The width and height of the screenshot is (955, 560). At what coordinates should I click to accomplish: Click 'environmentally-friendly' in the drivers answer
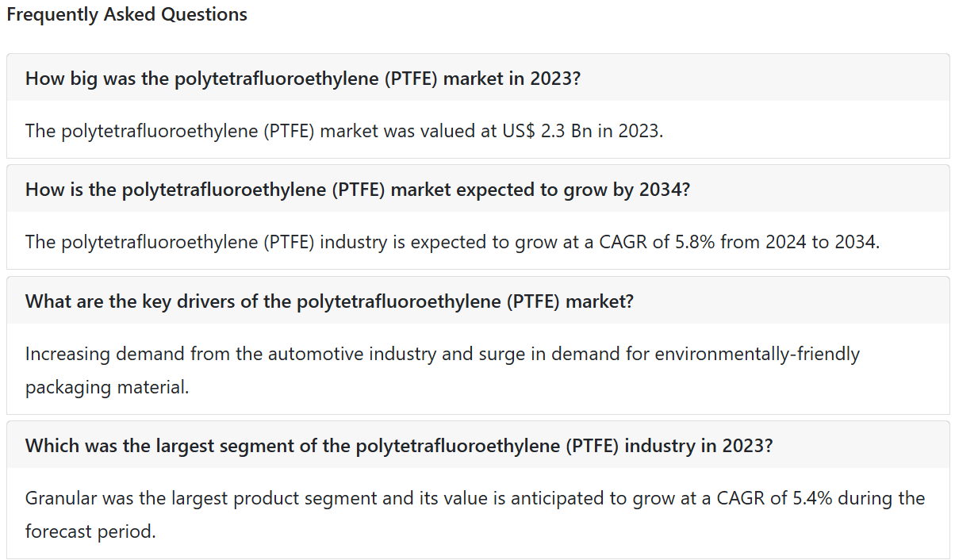[x=757, y=354]
